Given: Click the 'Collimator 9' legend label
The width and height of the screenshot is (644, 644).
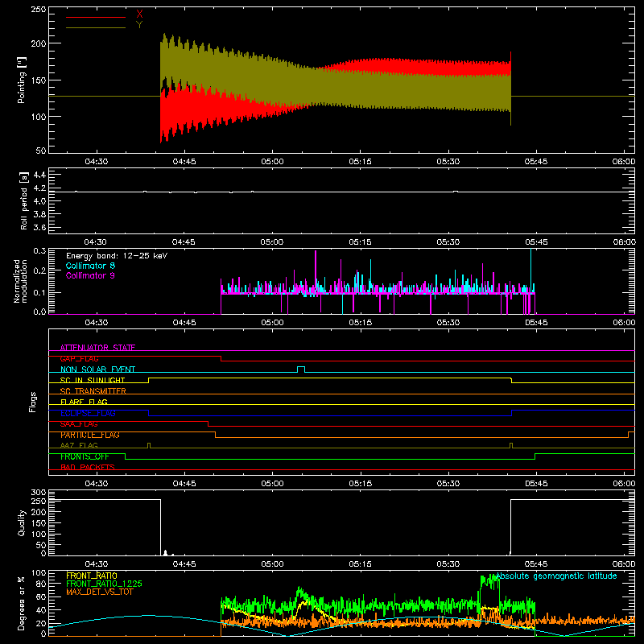Looking at the screenshot, I should [90, 275].
